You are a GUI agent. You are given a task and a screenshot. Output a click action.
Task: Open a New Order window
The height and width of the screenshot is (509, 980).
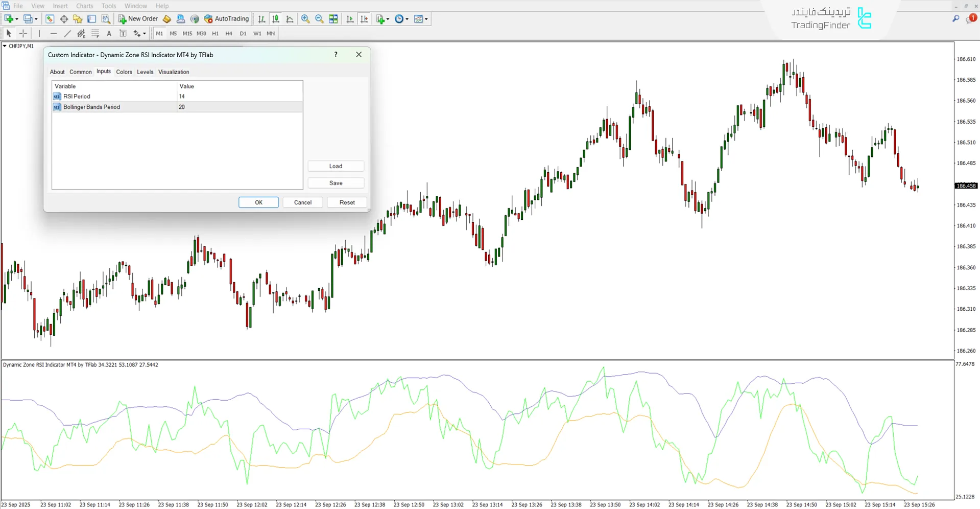(x=138, y=18)
